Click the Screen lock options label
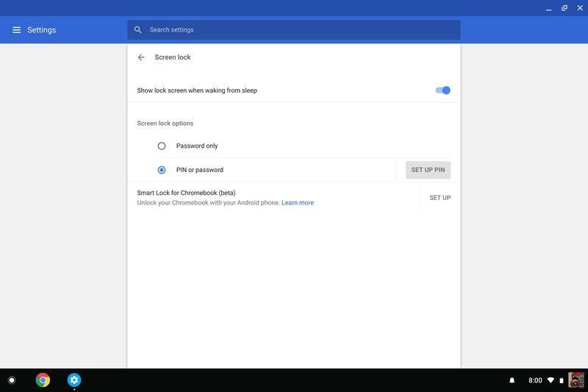 click(165, 124)
